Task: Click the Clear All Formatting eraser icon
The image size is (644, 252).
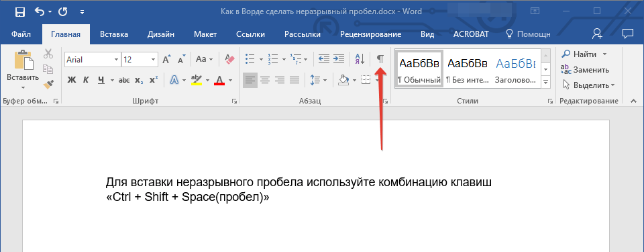Action: pos(229,59)
